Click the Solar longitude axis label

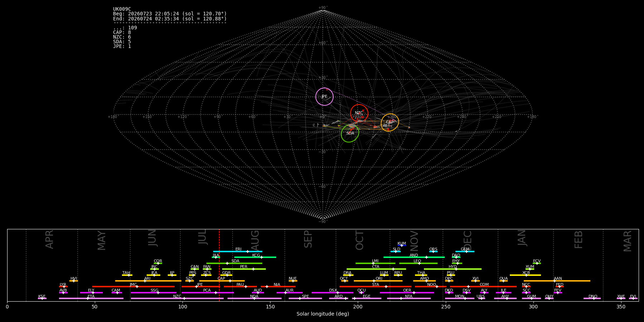[323, 314]
